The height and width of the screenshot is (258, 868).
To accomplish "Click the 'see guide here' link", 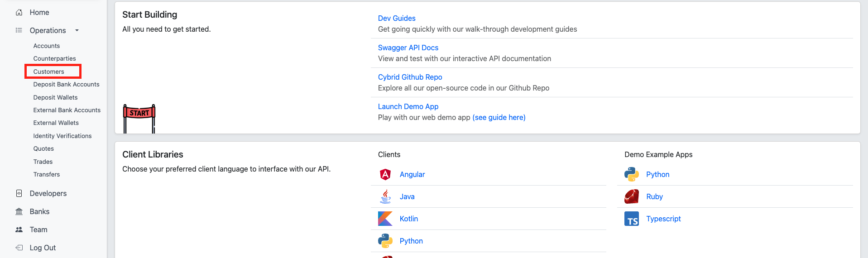I will (499, 117).
